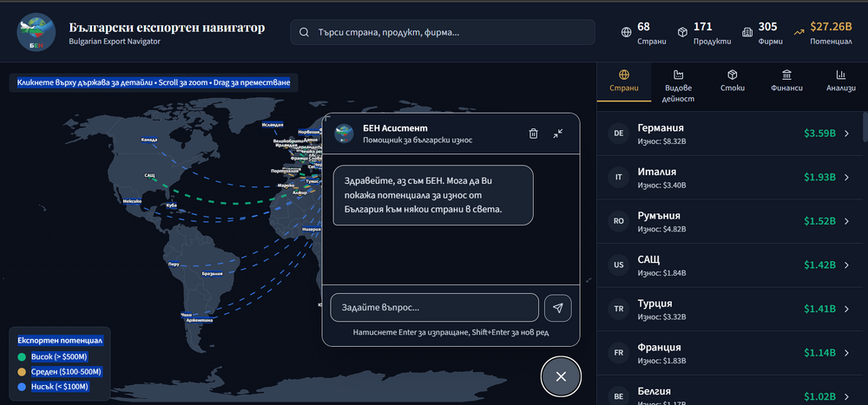This screenshot has height=405, width=868.
Task: Open the Румъния country row
Action: (729, 221)
